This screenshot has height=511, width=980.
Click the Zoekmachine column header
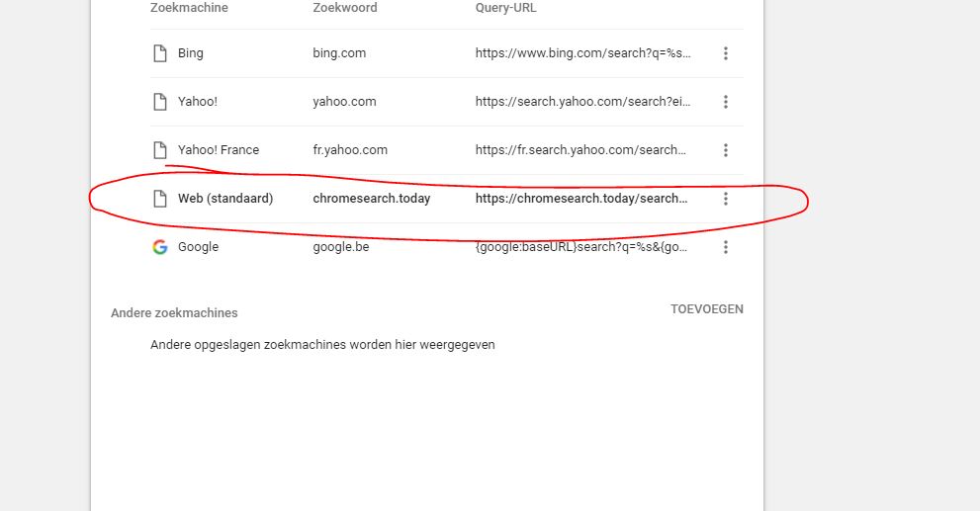click(189, 8)
